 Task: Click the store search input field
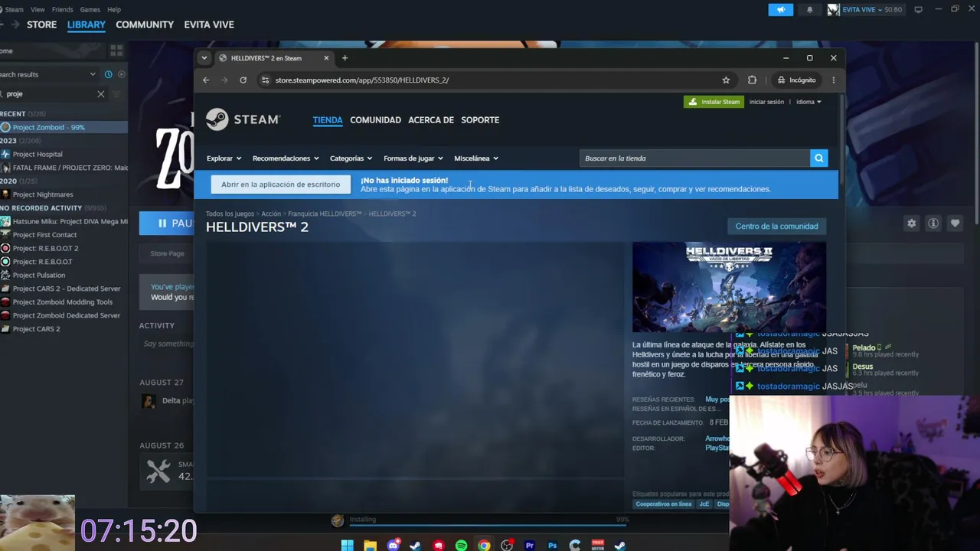pos(694,158)
